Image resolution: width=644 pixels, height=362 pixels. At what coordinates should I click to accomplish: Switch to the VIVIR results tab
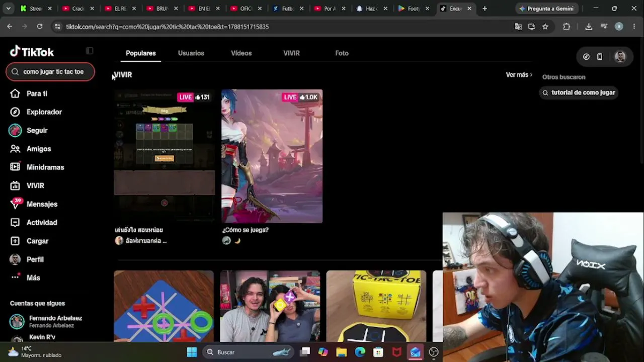click(292, 53)
